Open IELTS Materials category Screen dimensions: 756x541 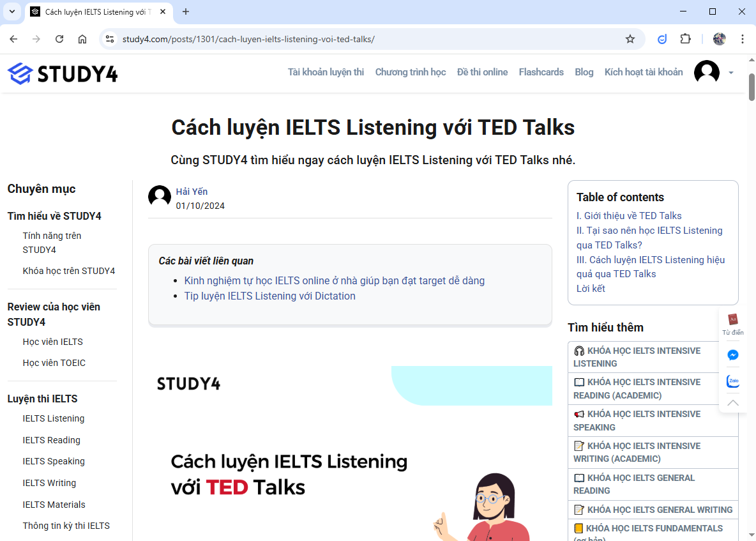pos(54,505)
